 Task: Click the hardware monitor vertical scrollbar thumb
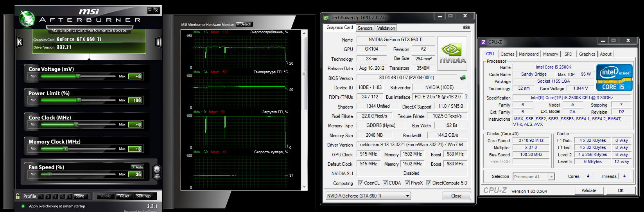304,73
